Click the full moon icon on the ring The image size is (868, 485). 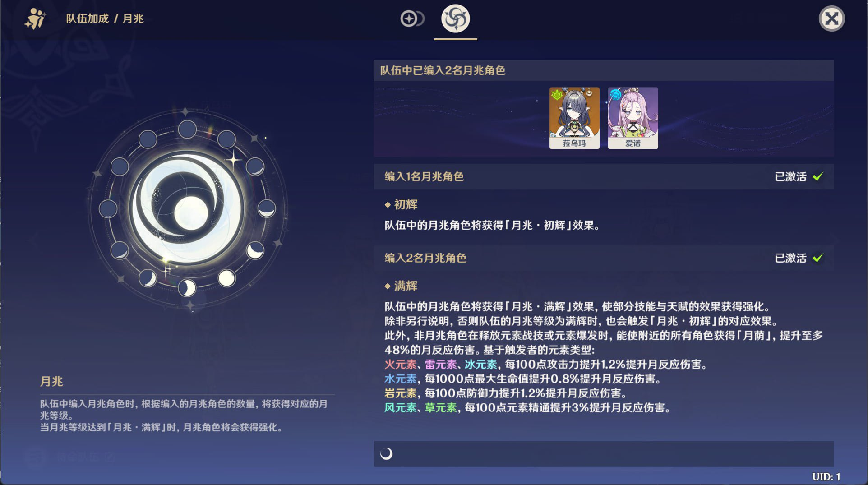pyautogui.click(x=226, y=278)
